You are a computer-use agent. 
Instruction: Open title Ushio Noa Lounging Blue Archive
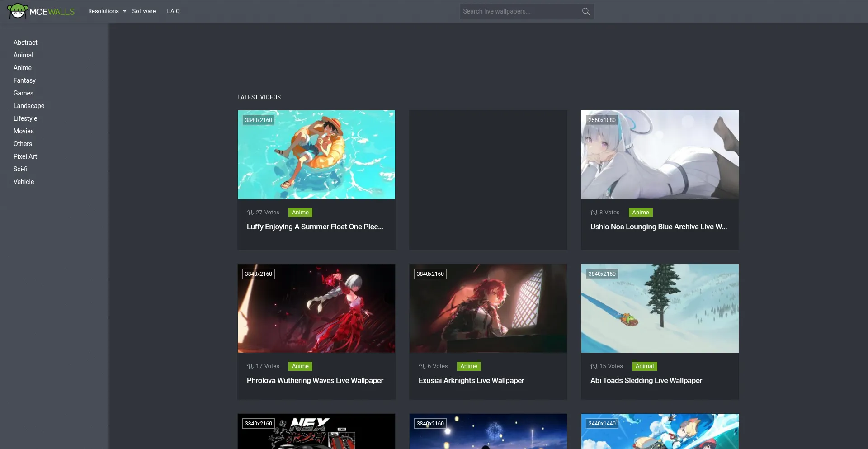coord(659,227)
